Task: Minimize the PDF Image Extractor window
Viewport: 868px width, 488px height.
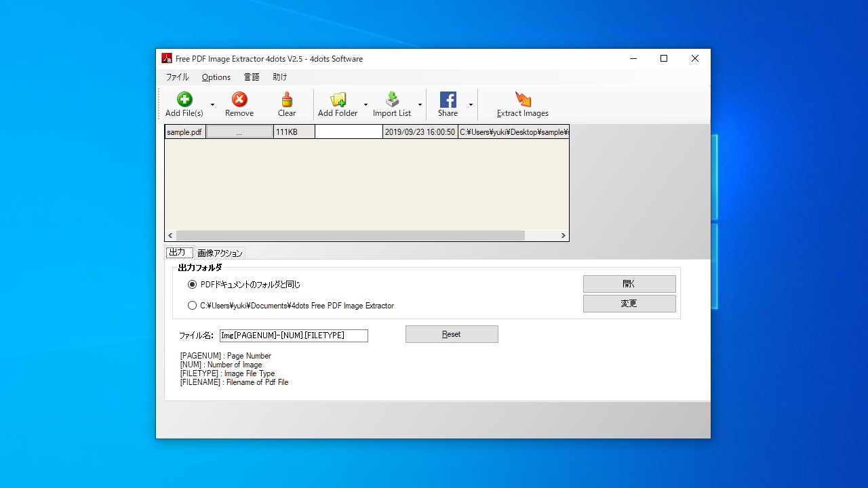Action: pos(633,58)
